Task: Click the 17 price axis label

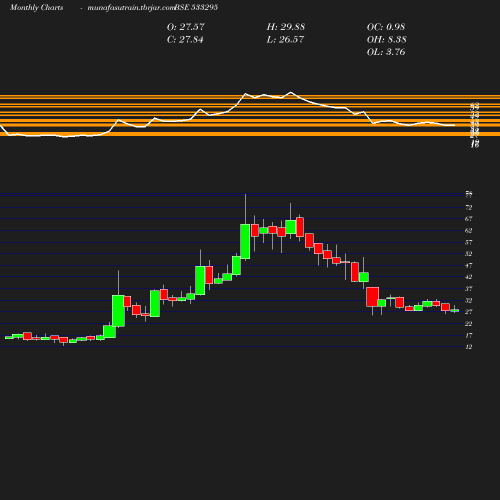Action: (469, 335)
